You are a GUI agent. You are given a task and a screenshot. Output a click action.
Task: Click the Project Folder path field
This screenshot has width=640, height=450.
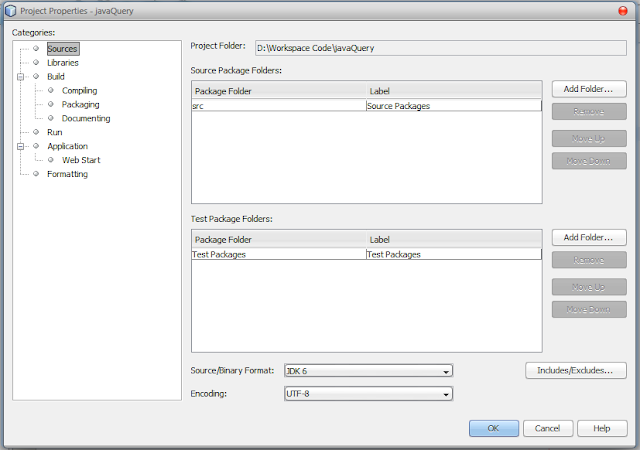(x=440, y=48)
